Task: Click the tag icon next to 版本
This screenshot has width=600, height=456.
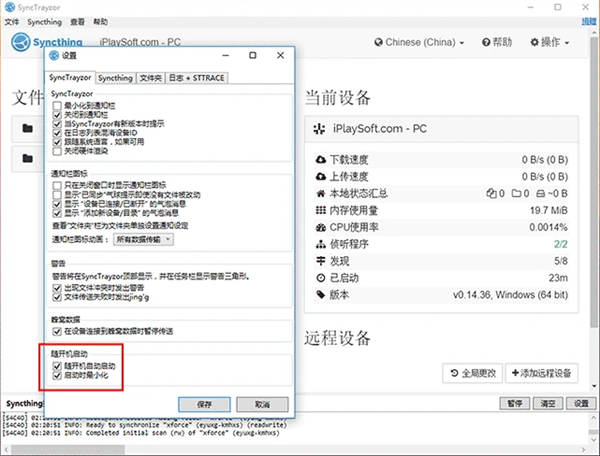Action: pyautogui.click(x=321, y=295)
